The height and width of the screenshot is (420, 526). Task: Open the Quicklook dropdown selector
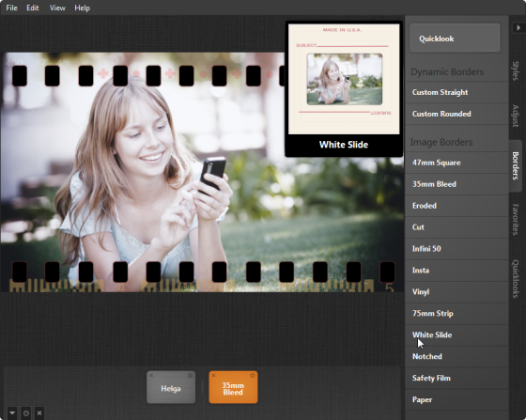point(455,38)
